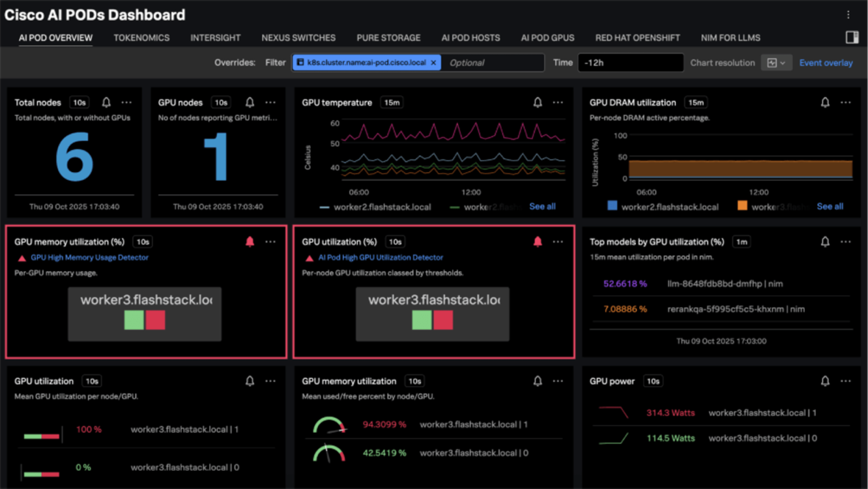This screenshot has height=489, width=868.
Task: Click the bell icon on GPU DRAM utilization chart
Action: click(x=825, y=102)
